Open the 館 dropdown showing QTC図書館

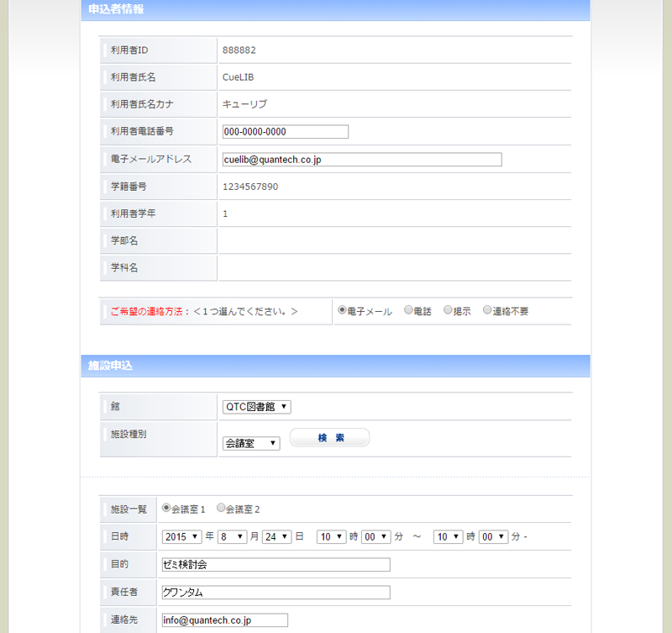click(256, 407)
